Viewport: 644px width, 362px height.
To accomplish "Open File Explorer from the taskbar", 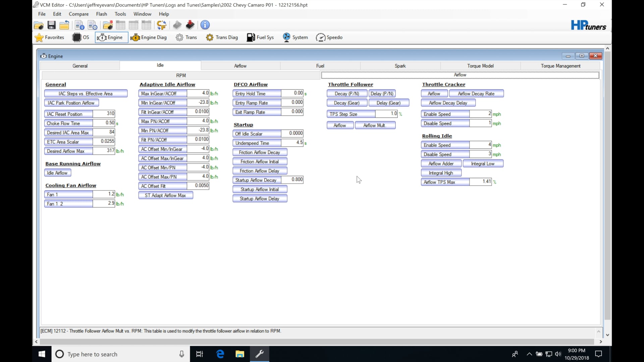I will 239,354.
